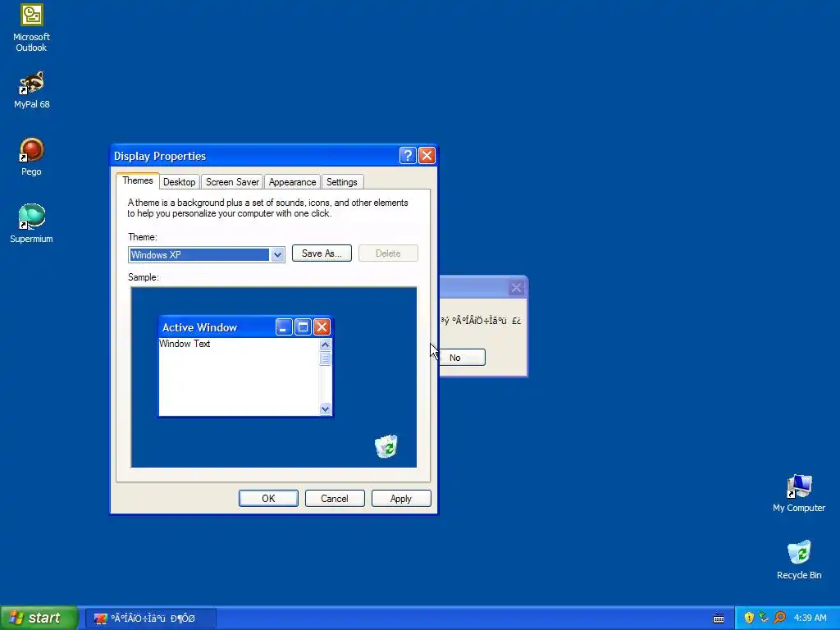
Task: Click the taskbar program button with garbled title
Action: (151, 619)
